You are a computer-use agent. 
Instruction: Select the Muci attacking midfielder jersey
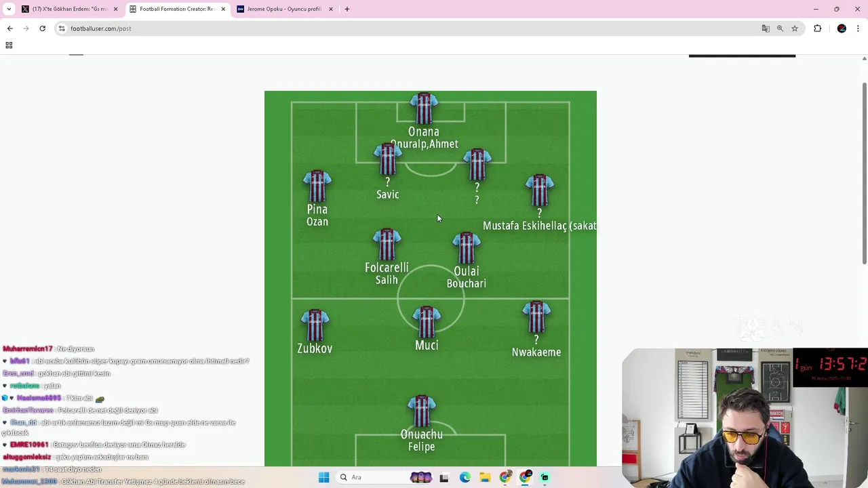pyautogui.click(x=427, y=323)
